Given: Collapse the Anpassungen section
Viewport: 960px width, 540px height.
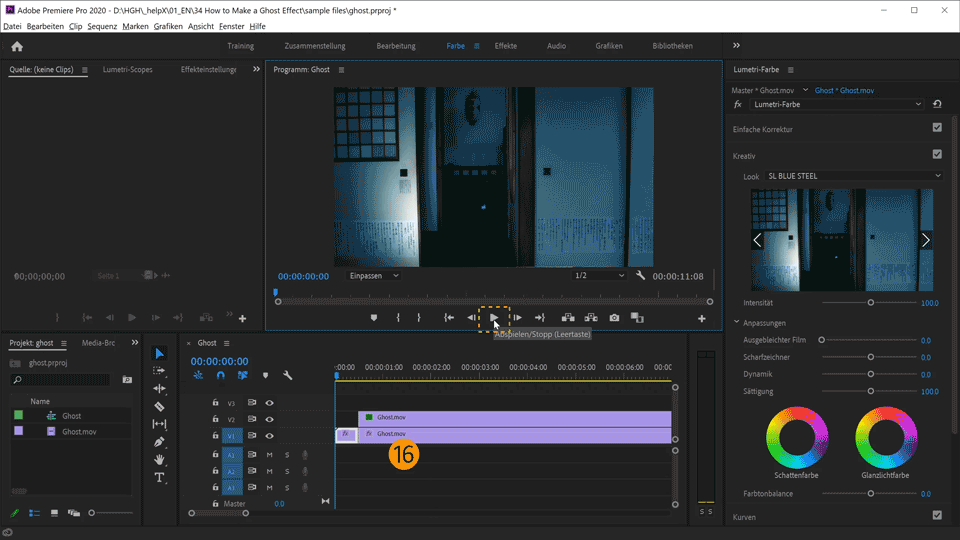Looking at the screenshot, I should point(737,323).
